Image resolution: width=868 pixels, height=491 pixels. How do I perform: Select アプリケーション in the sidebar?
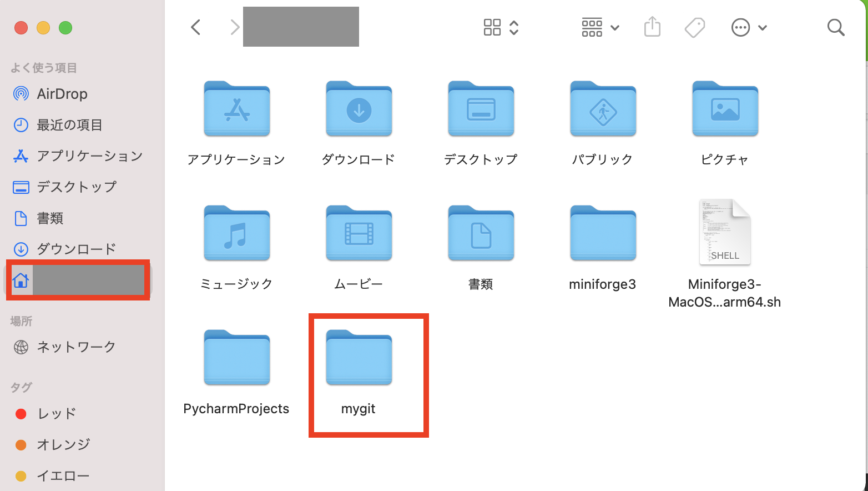click(x=89, y=156)
